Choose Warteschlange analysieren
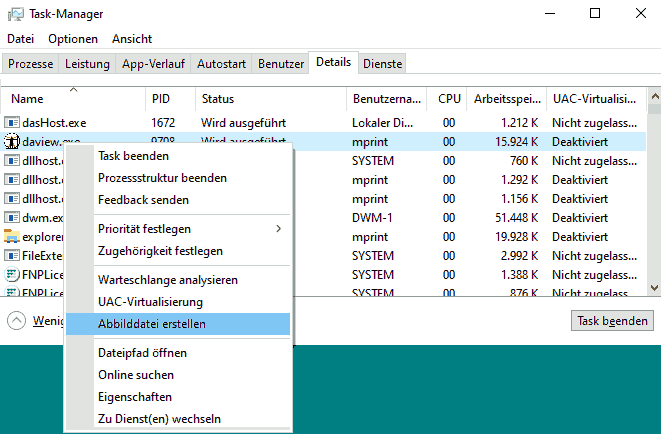The height and width of the screenshot is (434, 661). pos(178,280)
